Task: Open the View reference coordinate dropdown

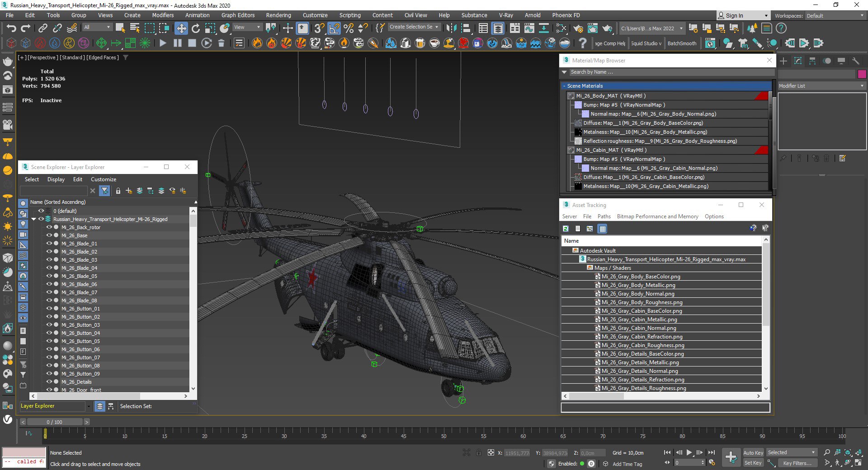Action: (x=247, y=28)
